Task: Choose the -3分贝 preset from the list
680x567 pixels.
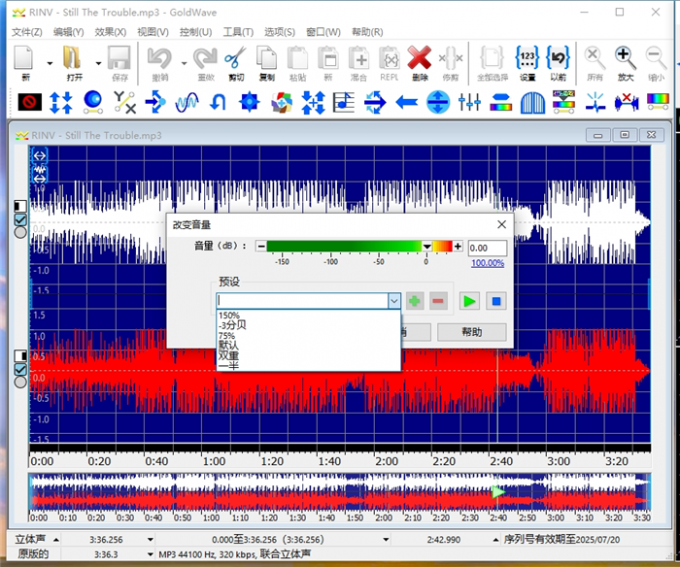Action: click(308, 325)
